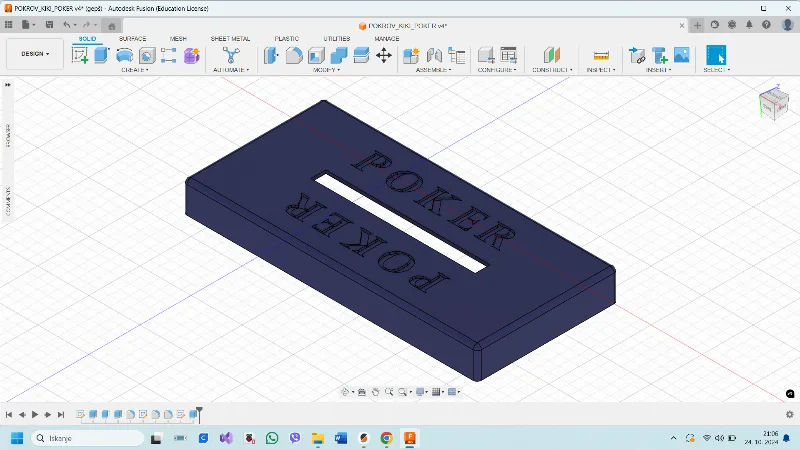Select the Create Sketch tool

click(x=80, y=55)
